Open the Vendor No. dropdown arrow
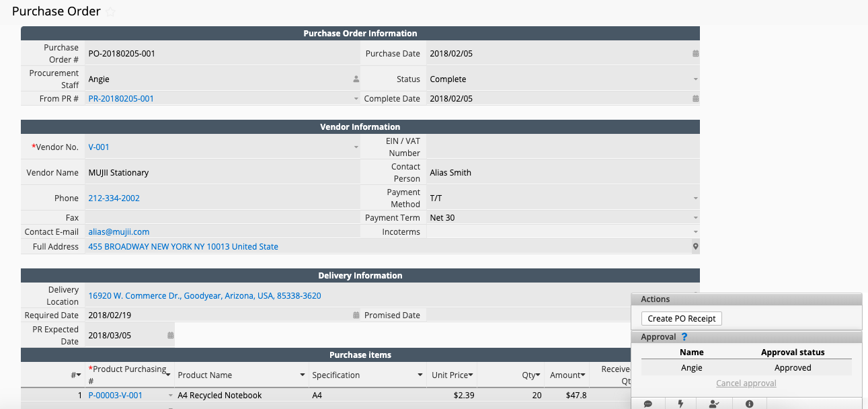 (x=356, y=147)
